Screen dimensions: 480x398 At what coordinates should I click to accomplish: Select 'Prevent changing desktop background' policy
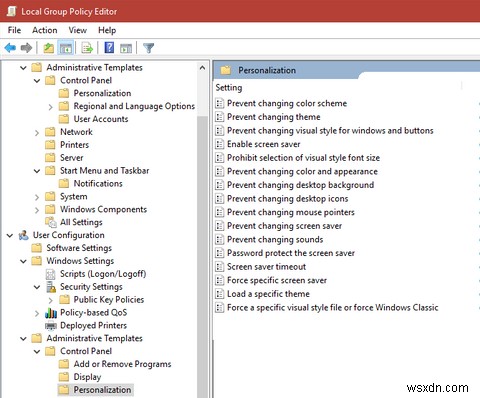coord(300,185)
